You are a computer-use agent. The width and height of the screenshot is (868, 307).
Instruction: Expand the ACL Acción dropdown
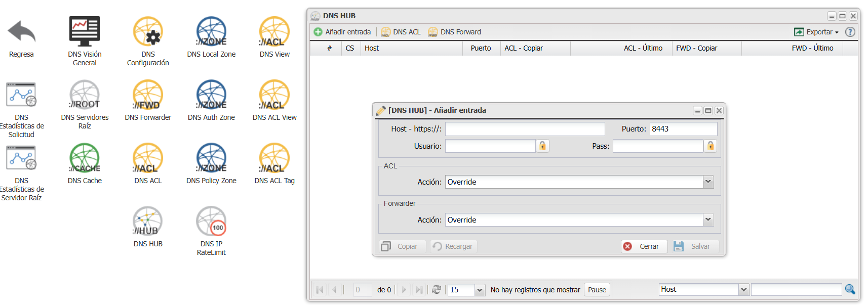[x=708, y=182]
